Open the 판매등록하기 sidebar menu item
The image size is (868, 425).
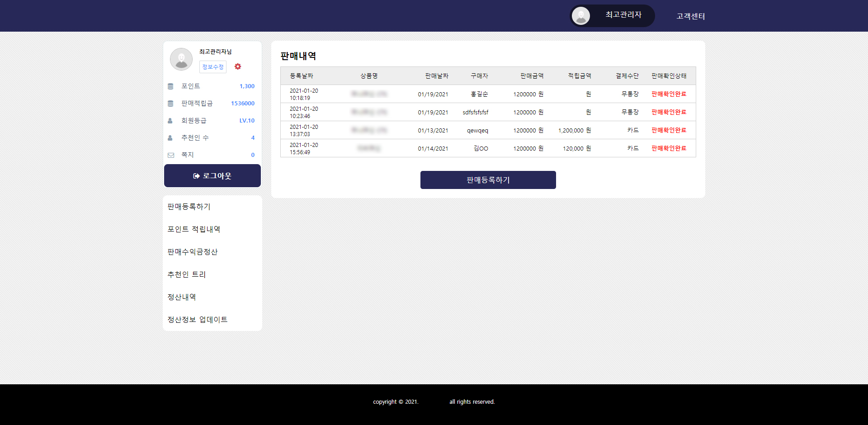click(189, 207)
